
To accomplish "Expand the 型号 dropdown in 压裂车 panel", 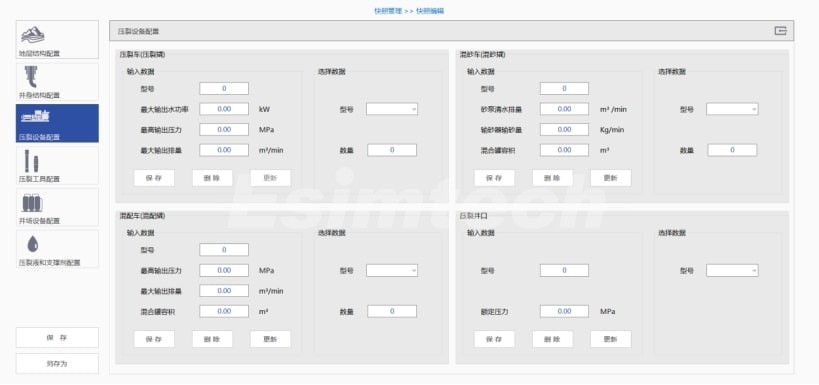I will point(392,109).
